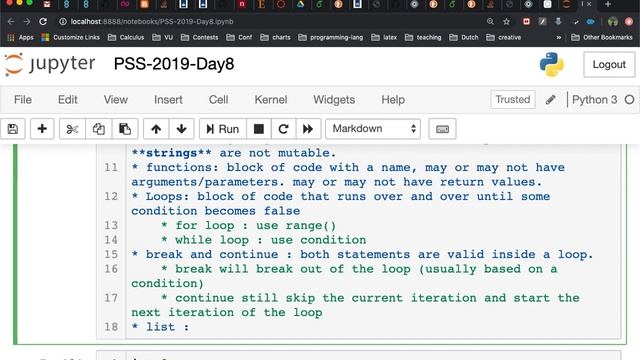Image resolution: width=640 pixels, height=360 pixels.
Task: Open the Help menu
Action: tap(393, 100)
